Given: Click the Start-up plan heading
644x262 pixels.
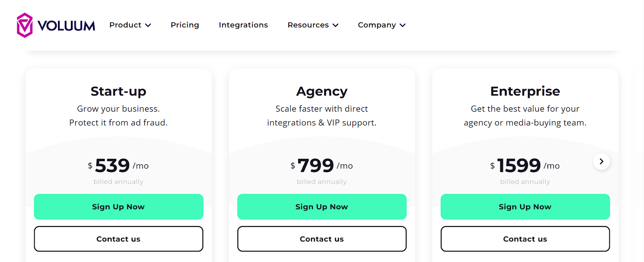Looking at the screenshot, I should 118,91.
